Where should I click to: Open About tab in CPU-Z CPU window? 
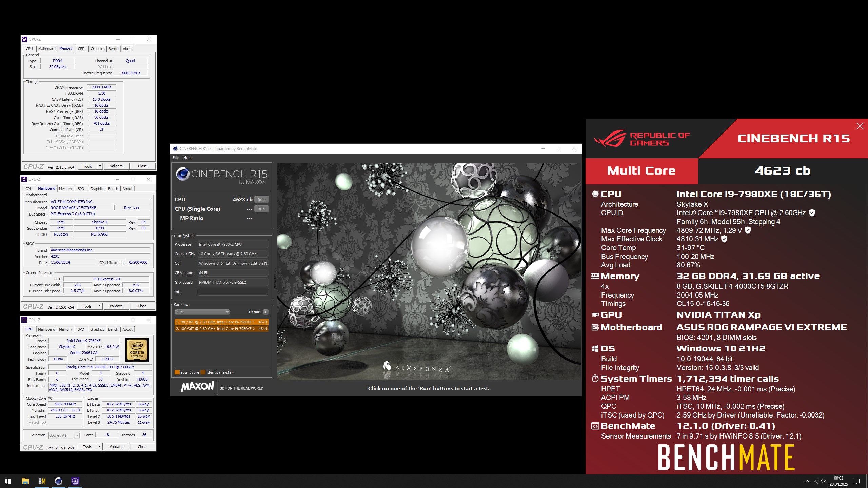tap(127, 329)
